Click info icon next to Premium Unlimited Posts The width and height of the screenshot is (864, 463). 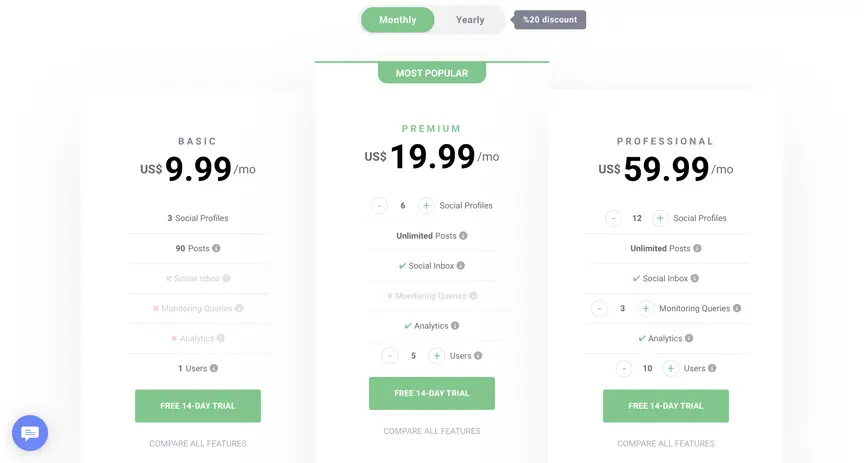click(x=463, y=236)
